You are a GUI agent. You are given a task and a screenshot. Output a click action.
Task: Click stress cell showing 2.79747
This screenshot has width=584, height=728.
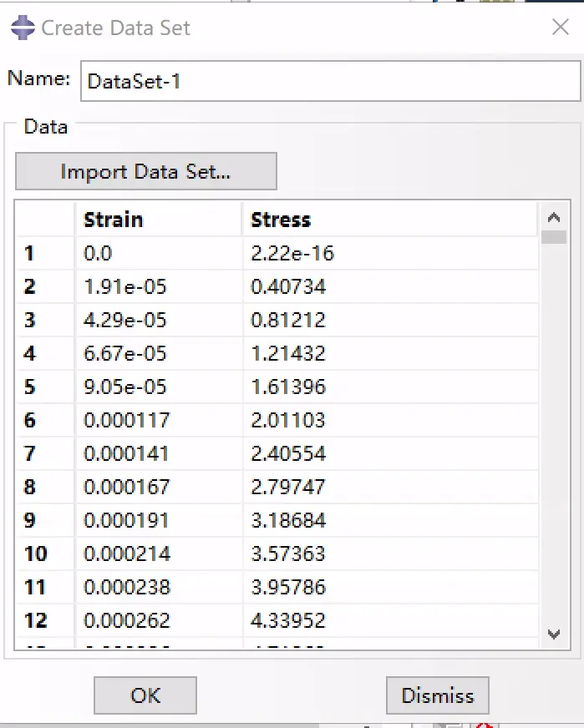[390, 487]
